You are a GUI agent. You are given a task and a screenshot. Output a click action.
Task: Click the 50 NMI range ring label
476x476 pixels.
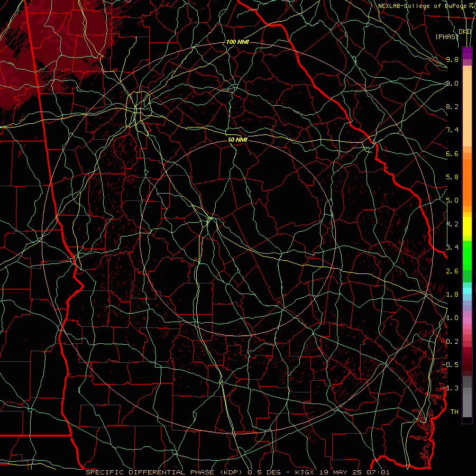(x=237, y=140)
